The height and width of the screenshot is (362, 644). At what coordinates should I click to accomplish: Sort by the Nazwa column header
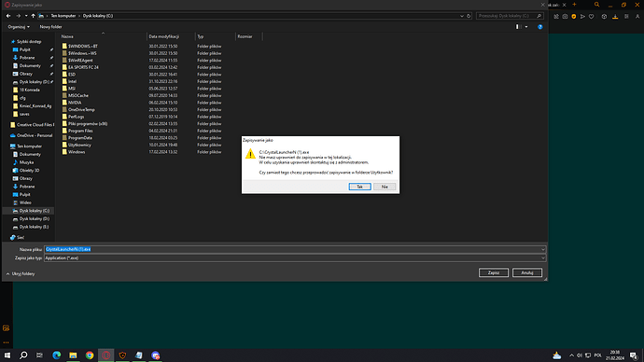click(x=103, y=36)
